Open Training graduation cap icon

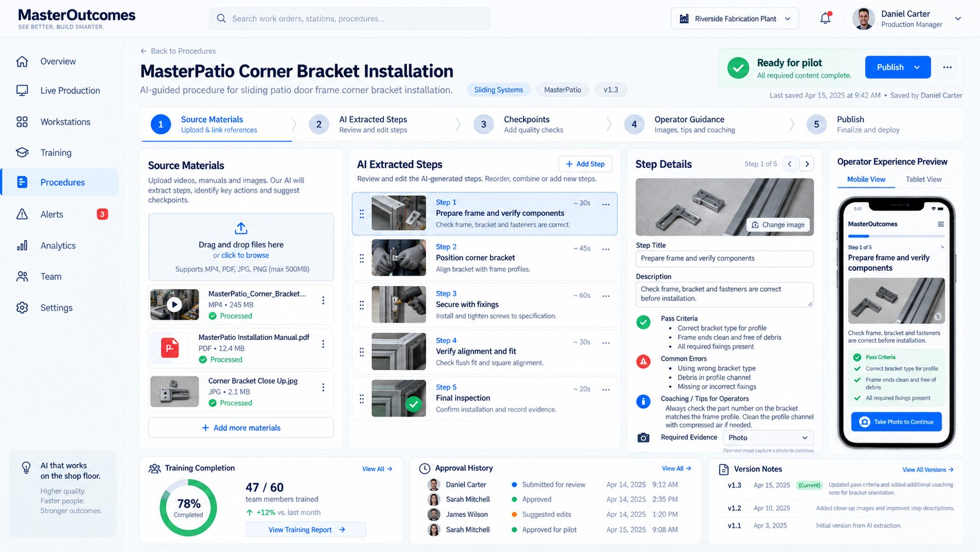click(22, 153)
